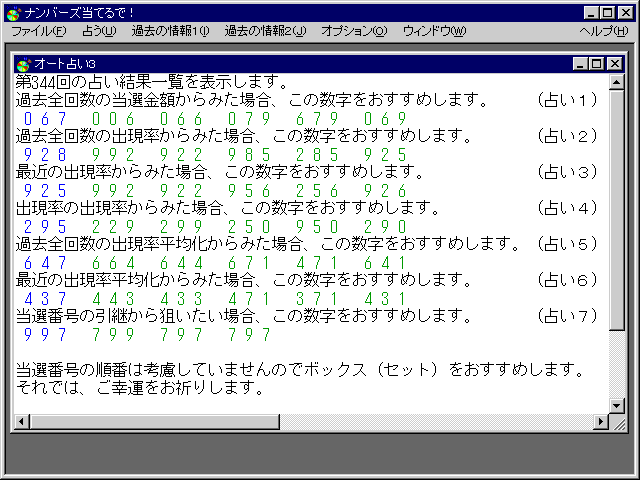Click the vertical scrollbar thumb
The width and height of the screenshot is (640, 480).
click(616, 210)
